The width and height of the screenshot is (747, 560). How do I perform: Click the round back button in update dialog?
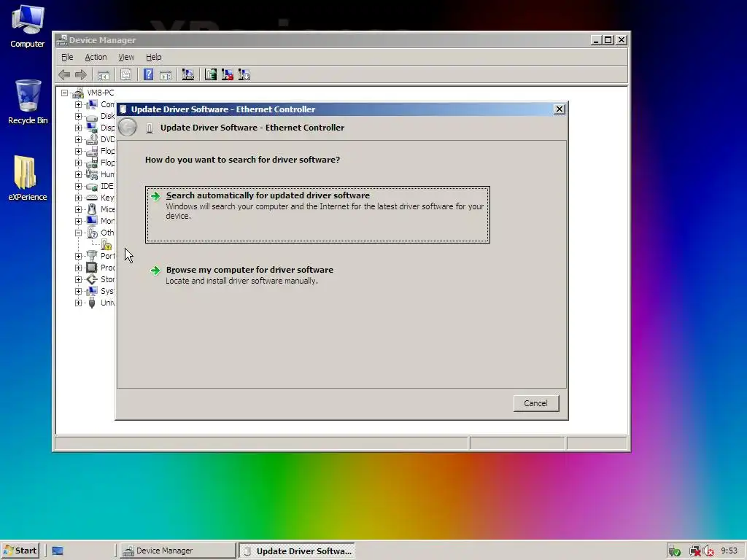127,128
